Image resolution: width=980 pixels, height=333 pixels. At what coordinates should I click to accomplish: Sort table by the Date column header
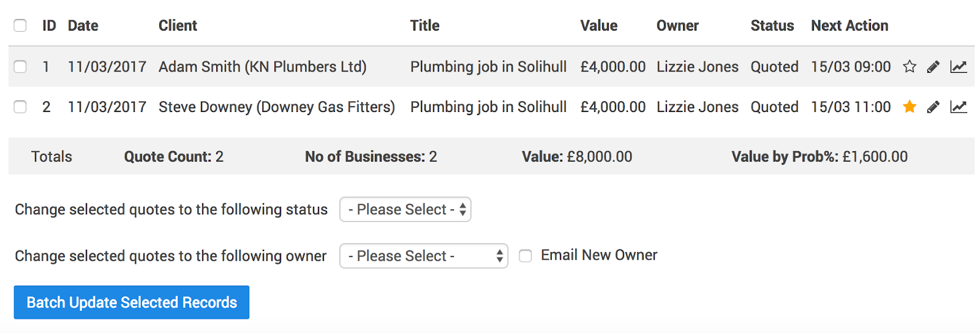click(83, 26)
